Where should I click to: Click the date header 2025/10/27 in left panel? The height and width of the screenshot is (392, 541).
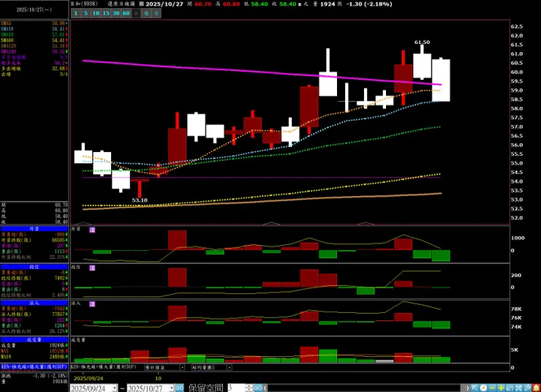click(34, 10)
